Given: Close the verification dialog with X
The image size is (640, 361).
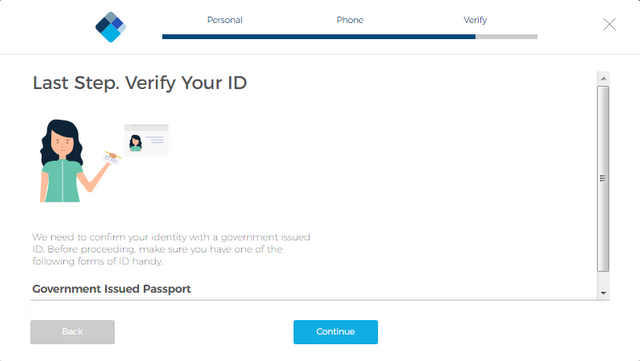Looking at the screenshot, I should coord(609,25).
